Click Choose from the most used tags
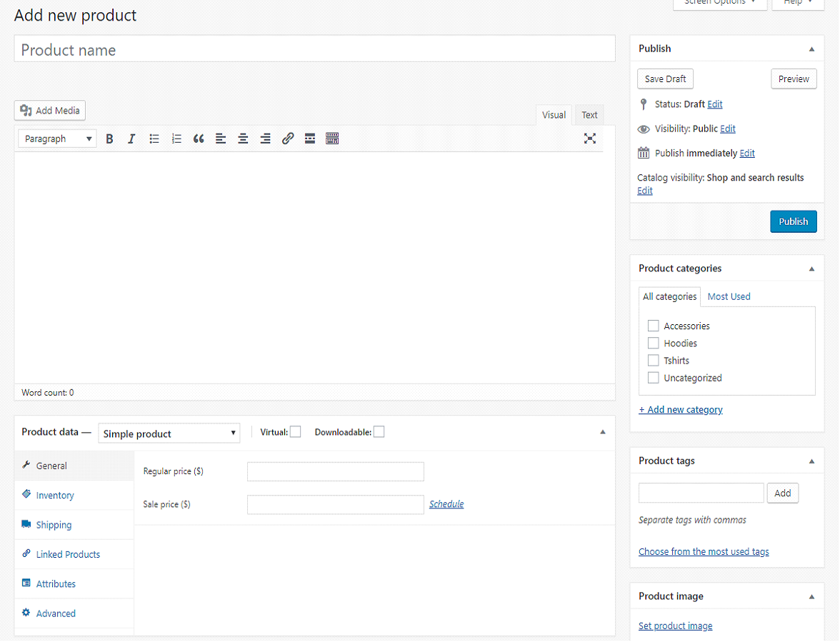 pyautogui.click(x=704, y=552)
